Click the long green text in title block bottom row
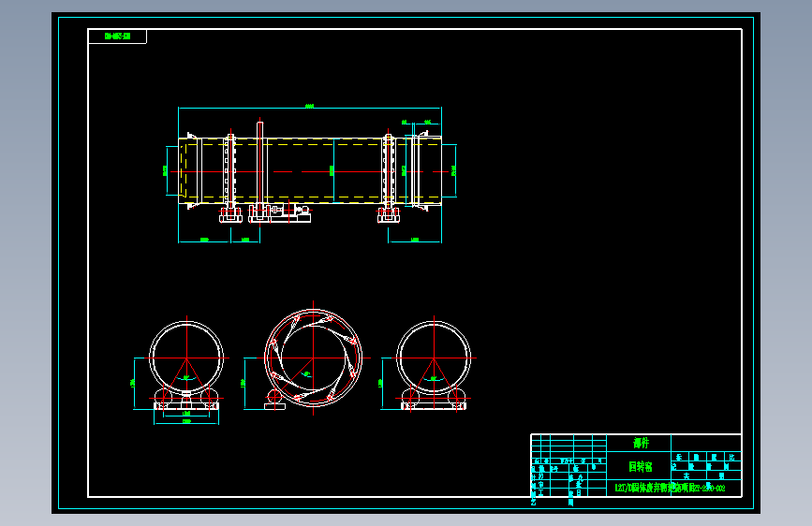 (670, 488)
